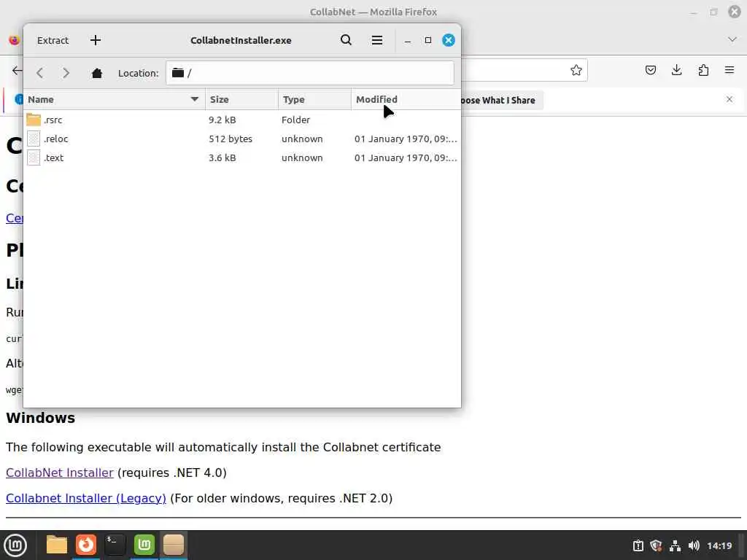Maximize the CollabnetInstaller.exe window
The width and height of the screenshot is (747, 560).
pos(427,41)
